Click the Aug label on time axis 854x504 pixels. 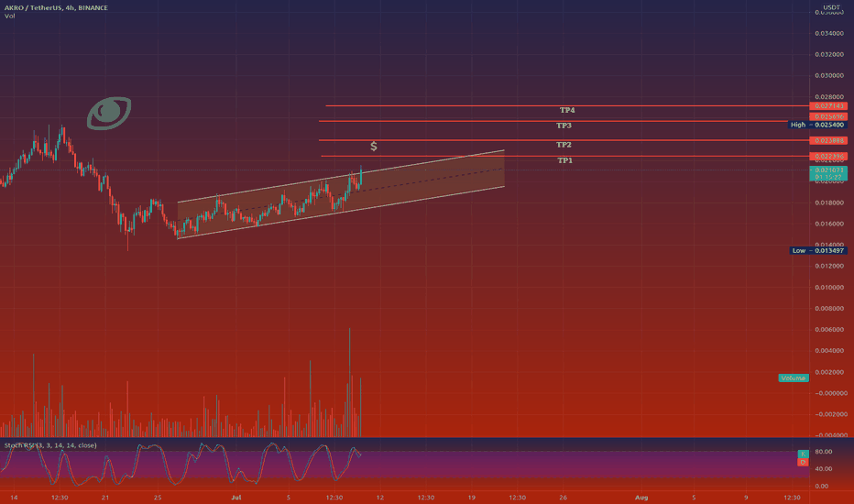tap(641, 498)
